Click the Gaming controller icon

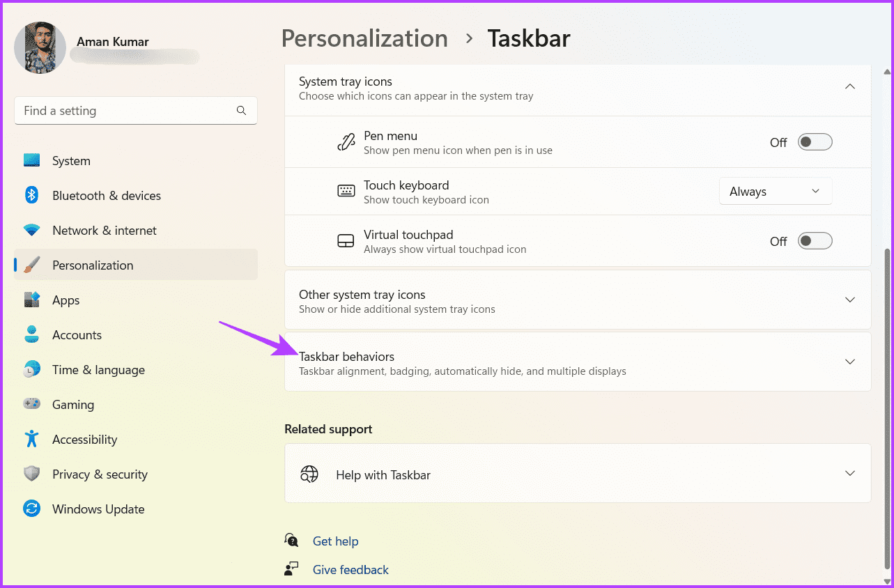[31, 404]
